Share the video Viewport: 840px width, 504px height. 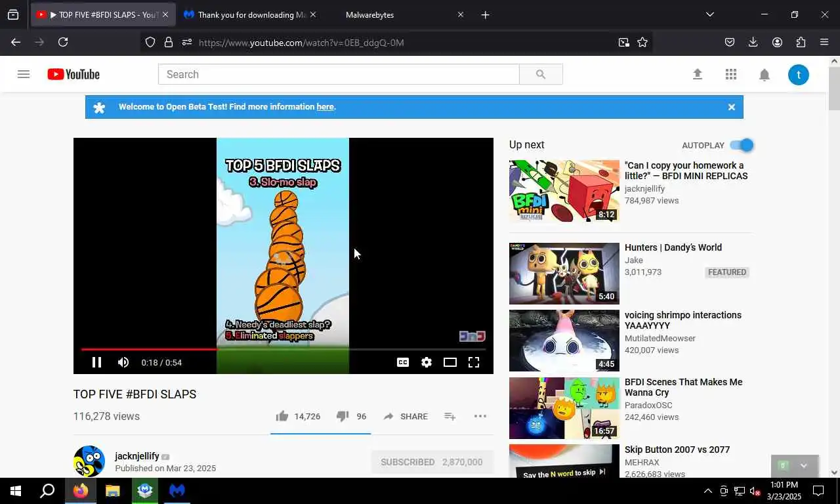[x=406, y=416]
